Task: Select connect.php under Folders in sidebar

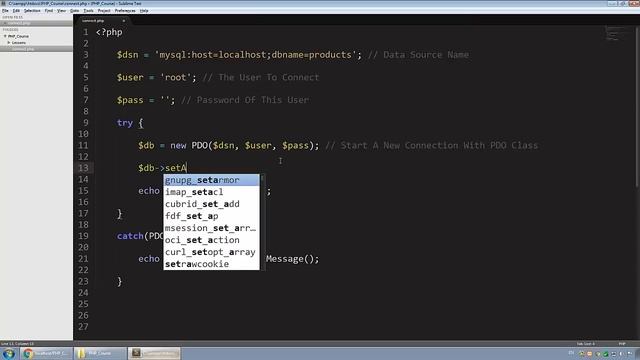Action: [x=23, y=49]
